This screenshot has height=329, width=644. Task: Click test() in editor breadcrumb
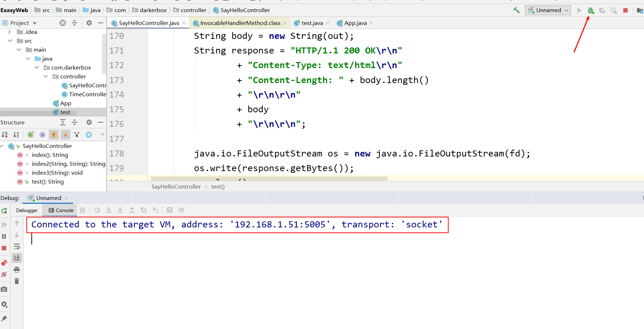(x=218, y=186)
